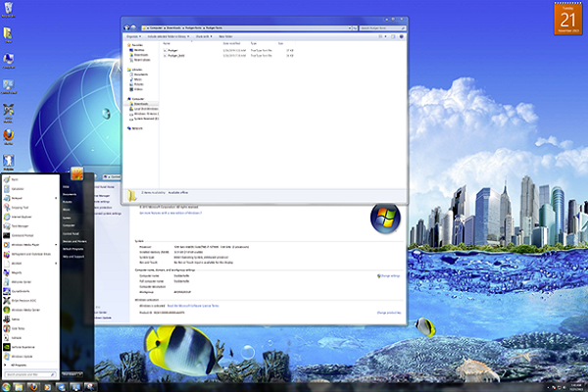Click the Explorer refresh button
The width and height of the screenshot is (588, 392).
[355, 28]
